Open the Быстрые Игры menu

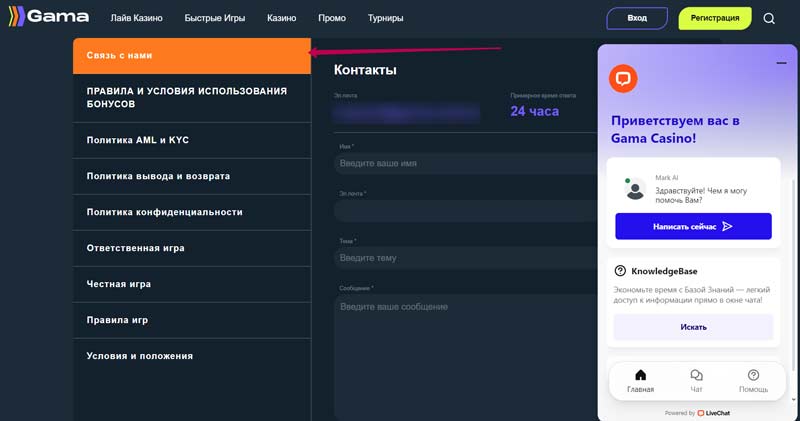[215, 18]
